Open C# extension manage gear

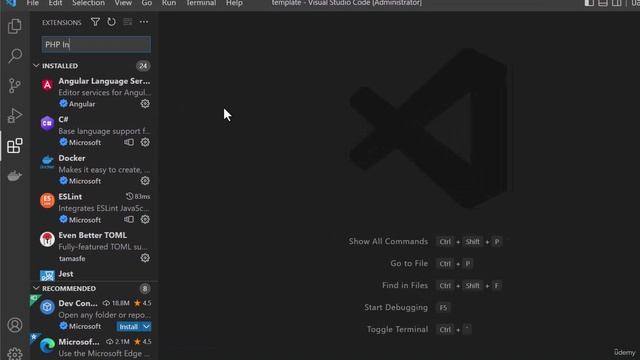pyautogui.click(x=145, y=142)
